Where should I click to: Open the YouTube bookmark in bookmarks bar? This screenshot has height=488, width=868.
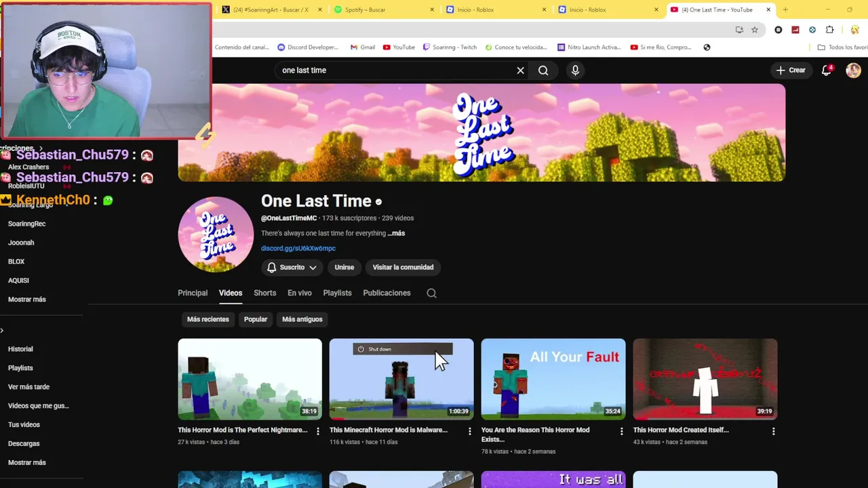click(399, 47)
